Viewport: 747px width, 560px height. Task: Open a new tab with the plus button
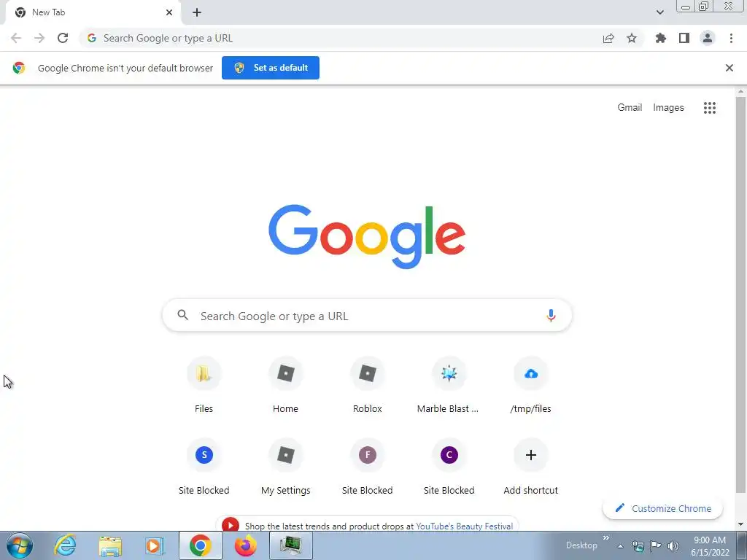click(197, 12)
